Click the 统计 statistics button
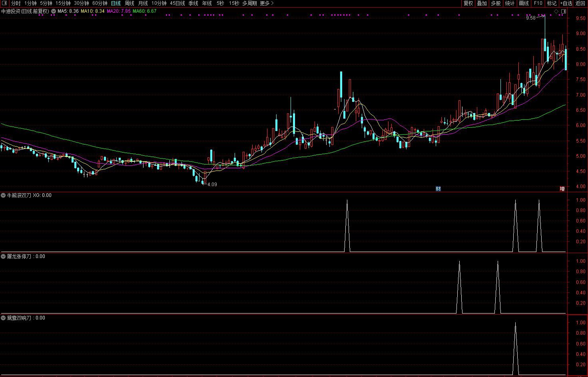Screen dimensions: 588x377 pos(510,3)
